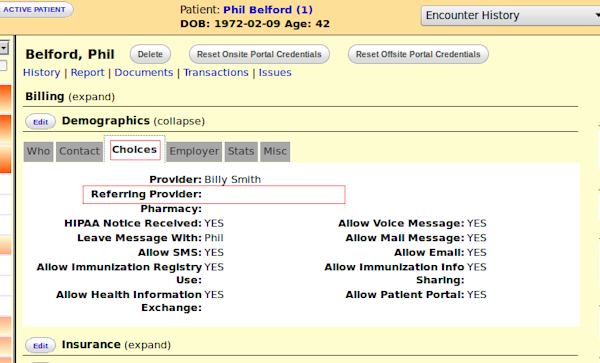The height and width of the screenshot is (363, 600).
Task: Select the Employer tab
Action: (x=194, y=151)
